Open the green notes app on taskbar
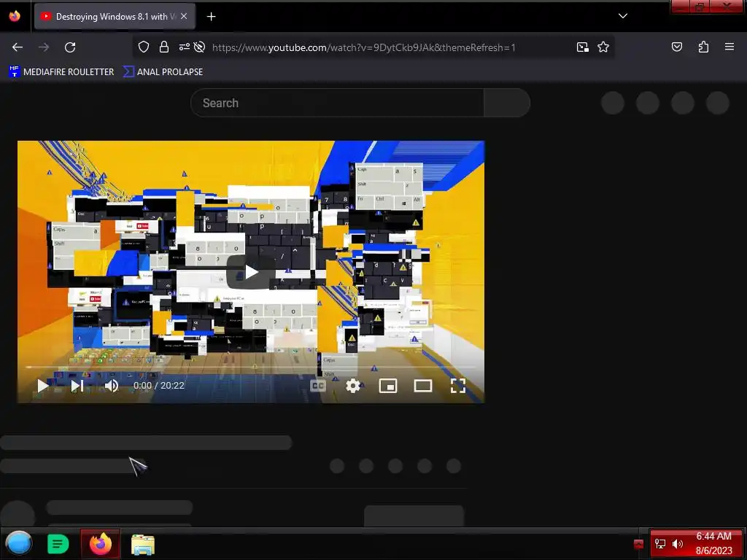The image size is (747, 560). [58, 544]
